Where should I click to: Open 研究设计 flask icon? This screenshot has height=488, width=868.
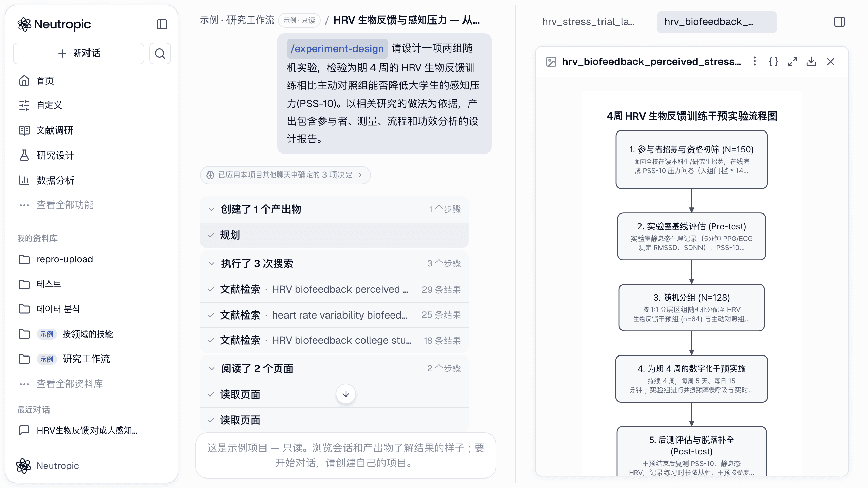(x=24, y=155)
